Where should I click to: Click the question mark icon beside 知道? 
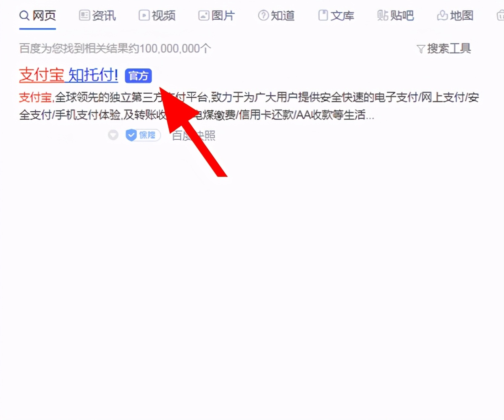(x=263, y=15)
